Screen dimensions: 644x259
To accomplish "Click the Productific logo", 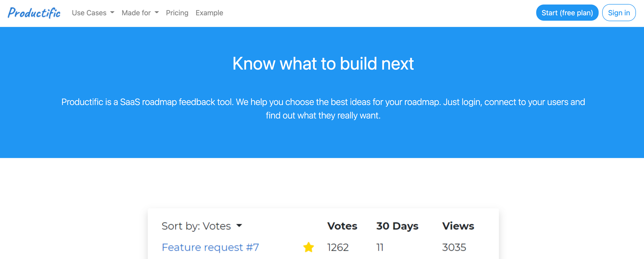I will 34,12.
